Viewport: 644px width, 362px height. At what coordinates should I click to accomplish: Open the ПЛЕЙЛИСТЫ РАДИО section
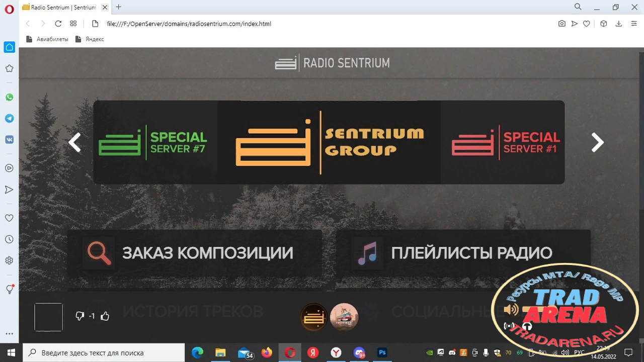click(463, 253)
